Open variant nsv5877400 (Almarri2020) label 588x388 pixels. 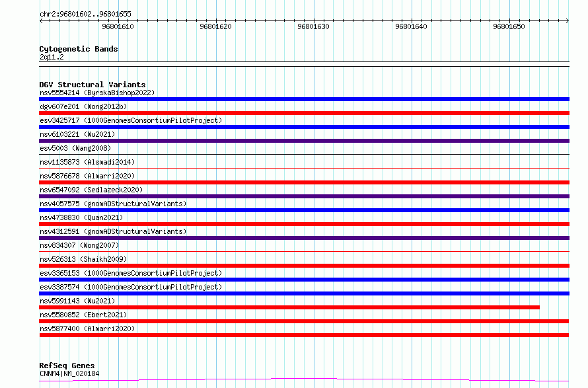coord(87,329)
